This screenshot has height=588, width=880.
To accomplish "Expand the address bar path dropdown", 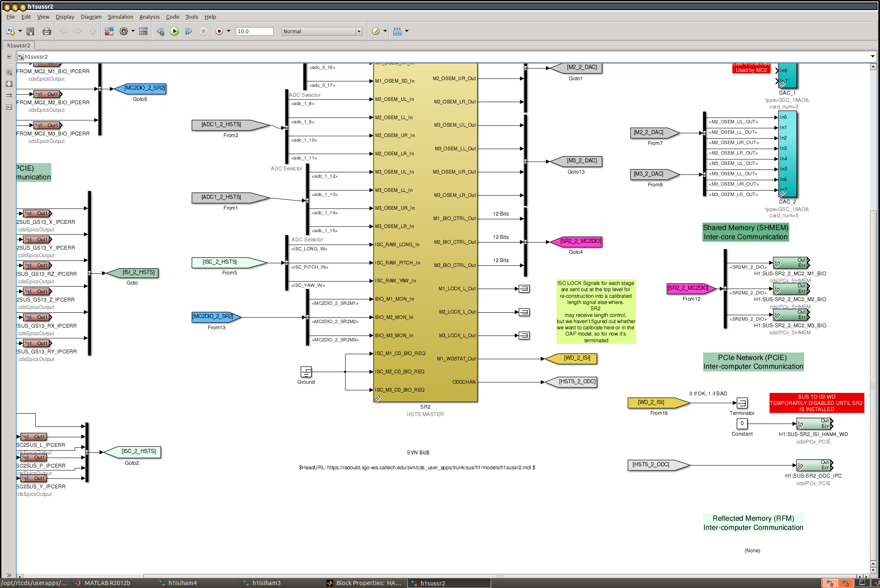I will (x=873, y=56).
